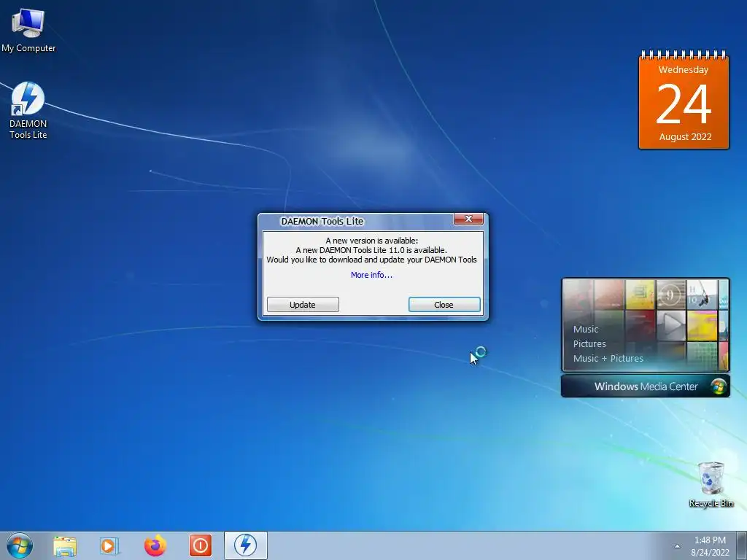Viewport: 747px width, 560px height.
Task: Launch Windows Media Player from the taskbar
Action: click(x=109, y=545)
